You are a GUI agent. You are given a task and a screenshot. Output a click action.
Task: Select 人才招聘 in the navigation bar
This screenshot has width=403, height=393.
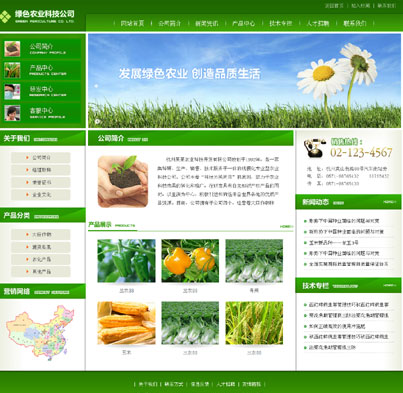click(x=318, y=23)
